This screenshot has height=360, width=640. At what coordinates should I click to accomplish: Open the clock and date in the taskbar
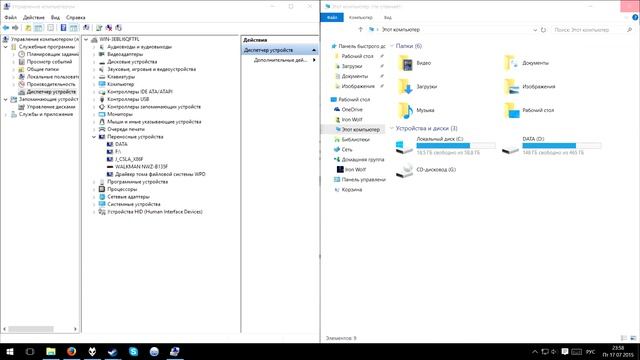pyautogui.click(x=618, y=351)
